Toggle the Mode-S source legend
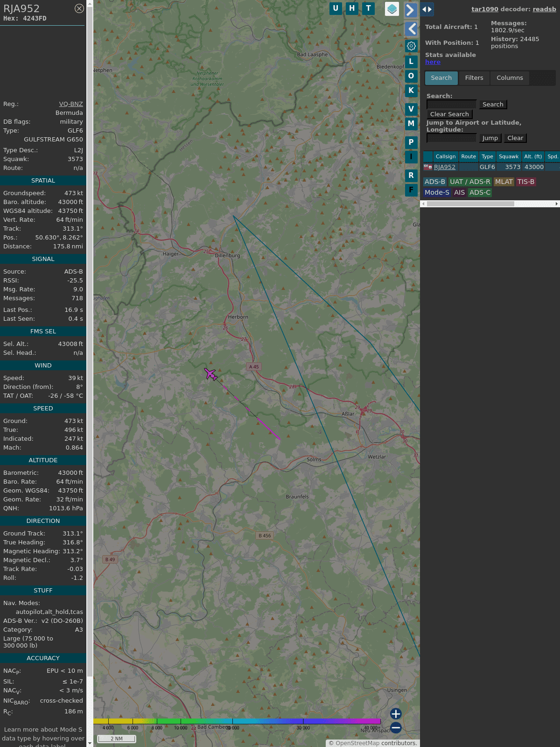The height and width of the screenshot is (747, 560). (437, 192)
